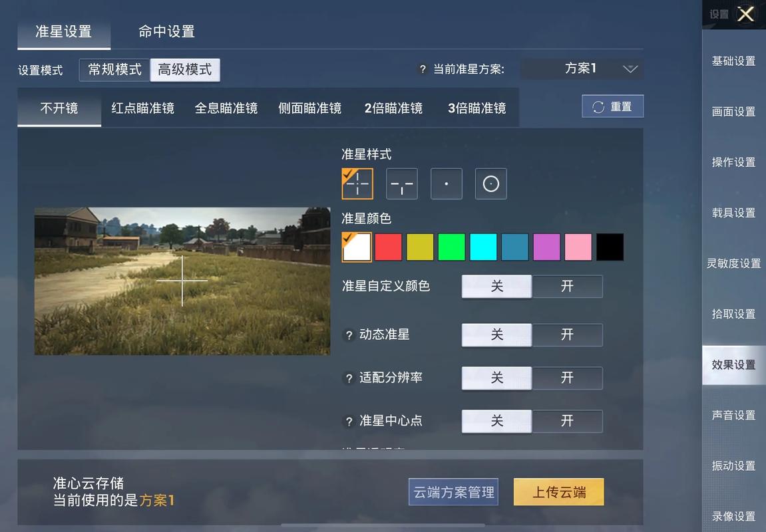Select the circle crosshair style icon
This screenshot has height=532, width=766.
(490, 184)
